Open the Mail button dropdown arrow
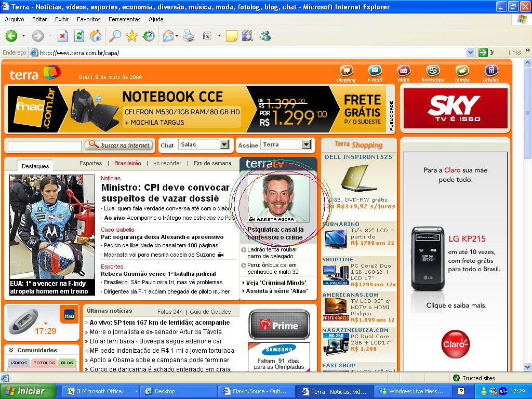Viewport: 532px width, 399px height. tap(177, 36)
